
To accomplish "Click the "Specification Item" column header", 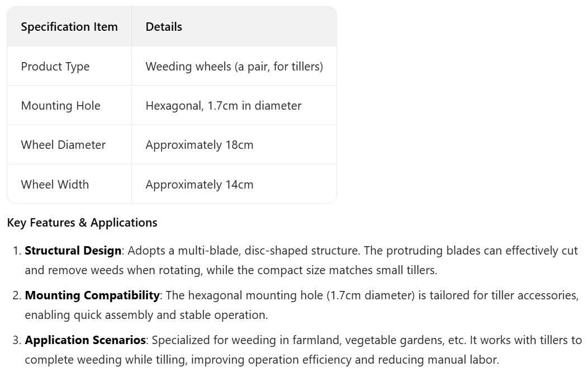I will coord(69,27).
